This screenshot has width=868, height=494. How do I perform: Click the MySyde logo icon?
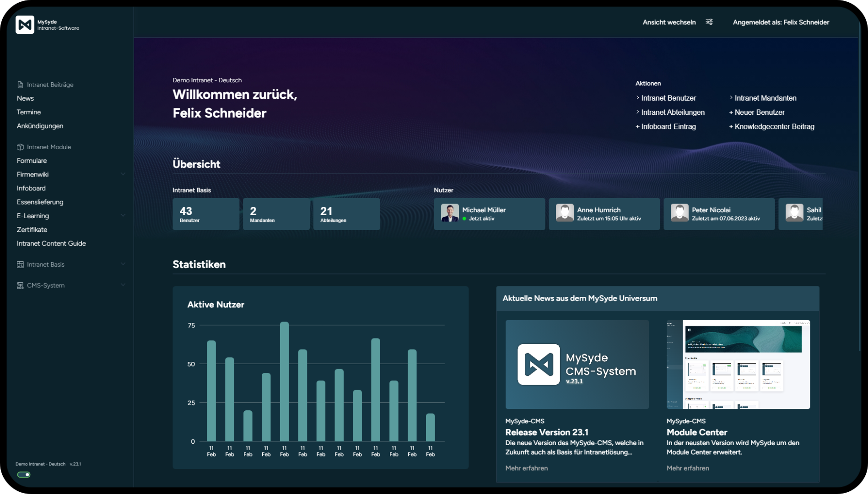tap(25, 25)
